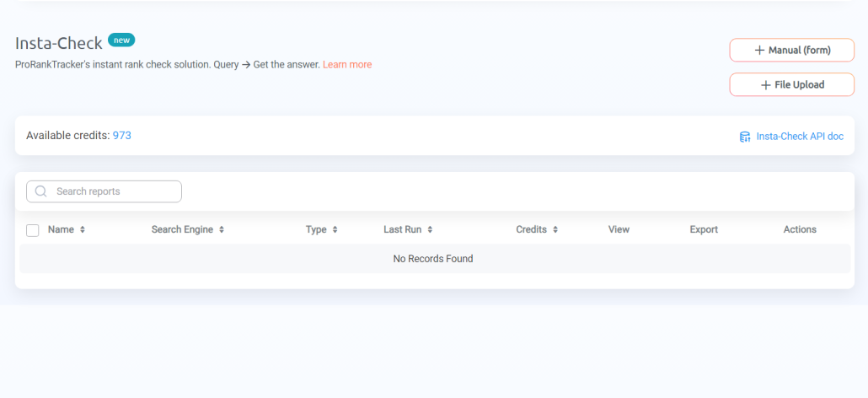
Task: Click the View column header
Action: click(619, 229)
